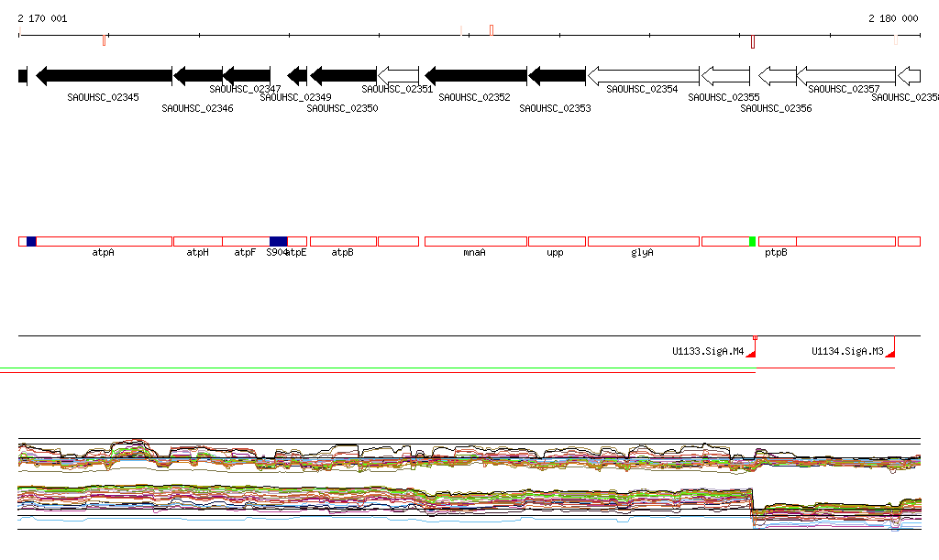Select the SAOUHSC_02350 black gene arrow
The image size is (939, 560).
pos(343,75)
